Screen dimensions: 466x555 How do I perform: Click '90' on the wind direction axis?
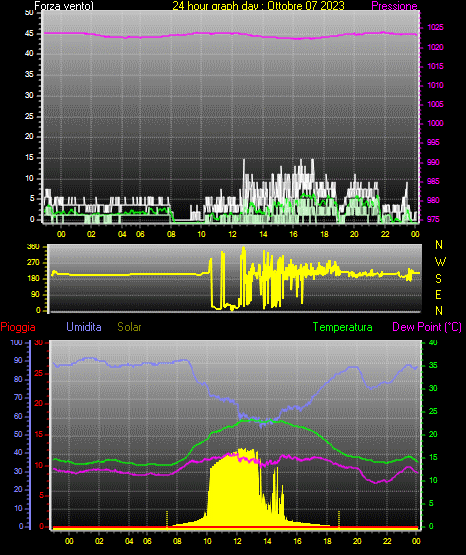click(35, 294)
